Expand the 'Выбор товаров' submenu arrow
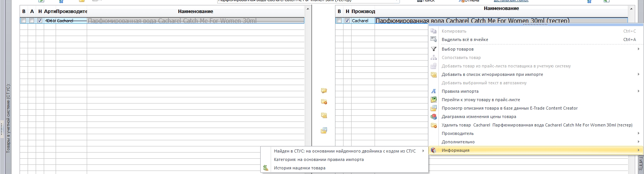The height and width of the screenshot is (174, 644). click(639, 49)
